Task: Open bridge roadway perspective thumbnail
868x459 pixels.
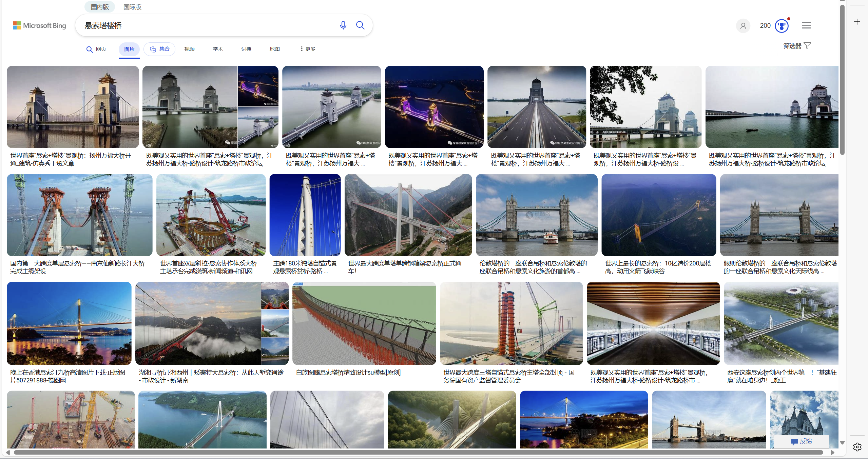Action: [x=537, y=107]
